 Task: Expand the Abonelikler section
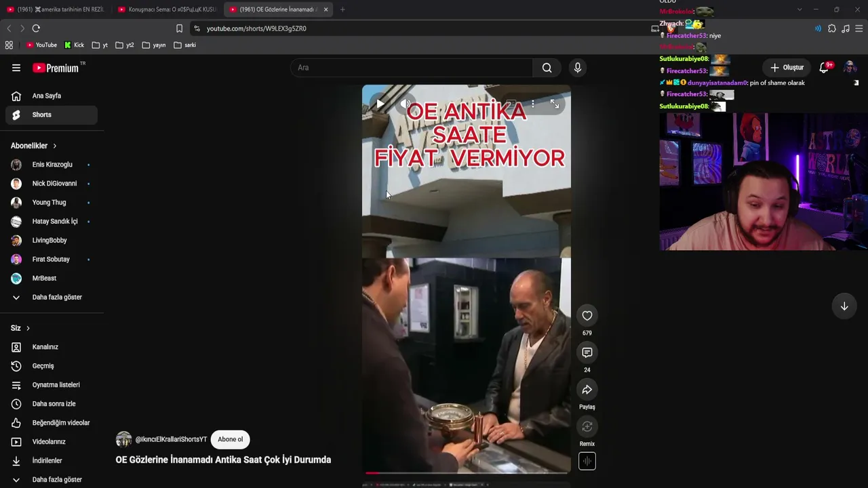34,146
